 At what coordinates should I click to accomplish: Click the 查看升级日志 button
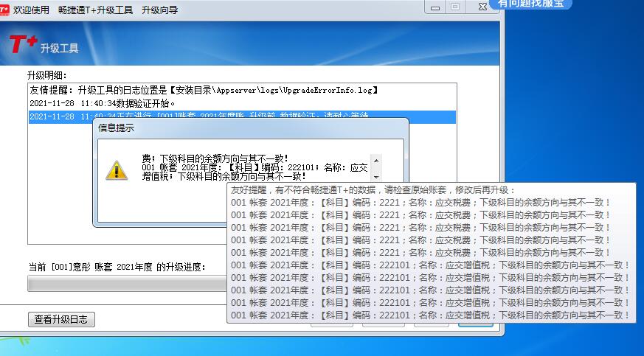click(x=61, y=319)
